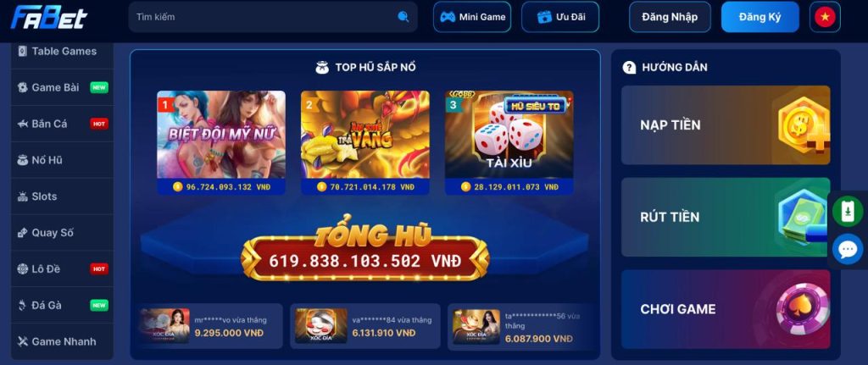868x365 pixels.
Task: Open Đá Gà sidebar category
Action: click(62, 305)
